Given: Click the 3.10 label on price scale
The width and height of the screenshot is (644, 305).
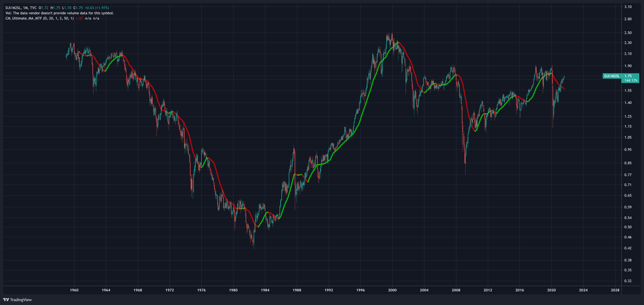Looking at the screenshot, I should tap(628, 7).
